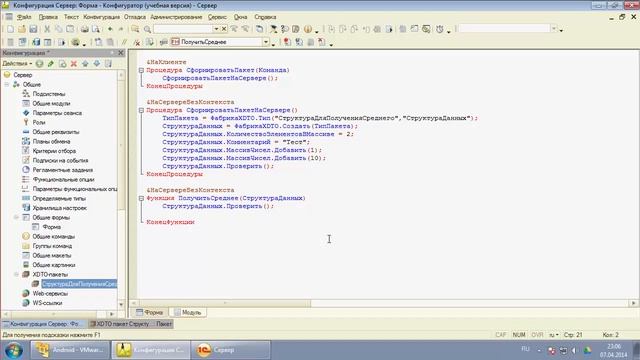
Task: Select Подсистемы in configuration tree
Action: 49,94
